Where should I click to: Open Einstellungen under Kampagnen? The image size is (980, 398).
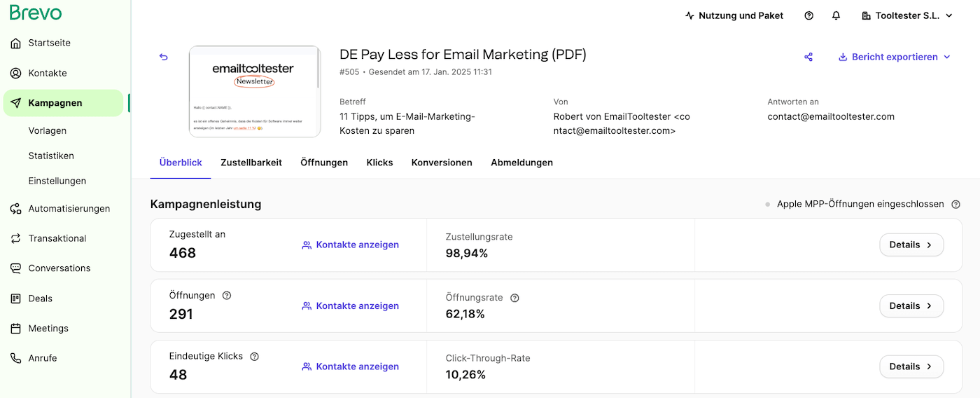[57, 181]
